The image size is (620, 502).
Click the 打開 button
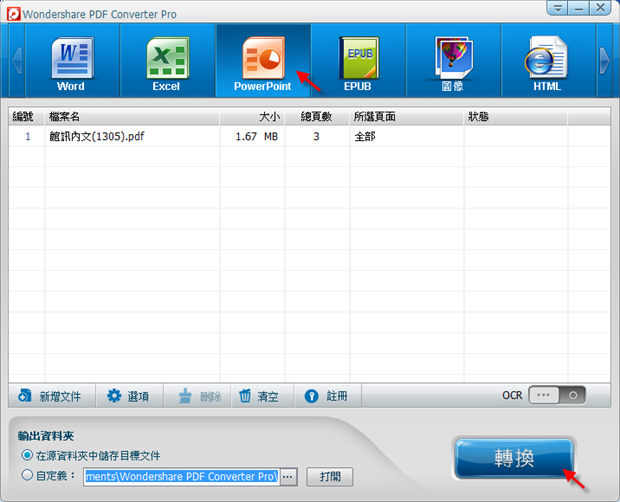click(330, 476)
